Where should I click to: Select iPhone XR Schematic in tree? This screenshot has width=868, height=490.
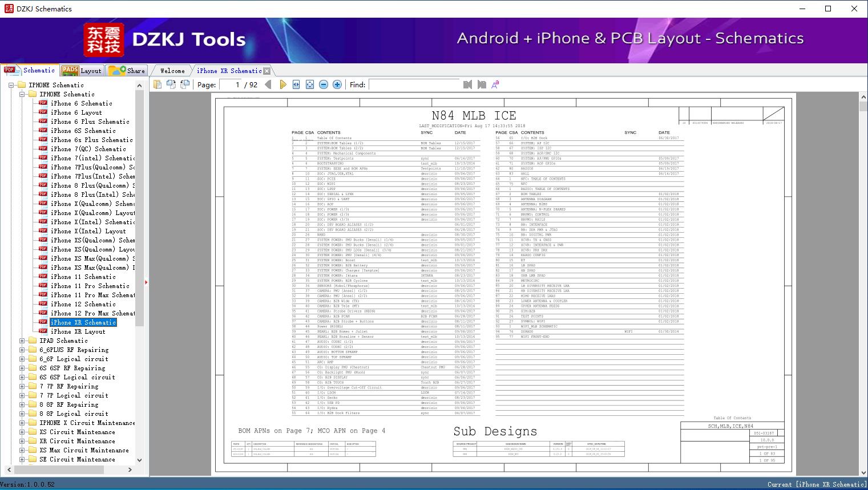click(83, 322)
